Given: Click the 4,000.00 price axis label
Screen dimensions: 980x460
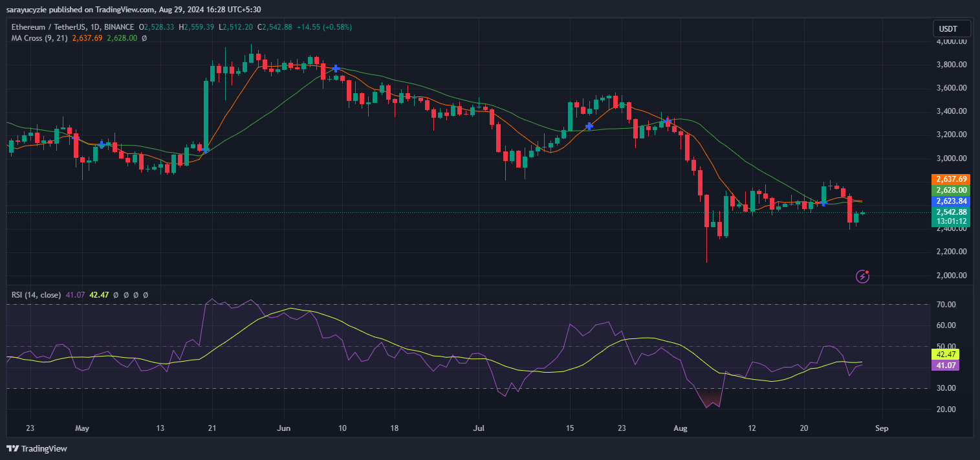Looking at the screenshot, I should click(951, 41).
